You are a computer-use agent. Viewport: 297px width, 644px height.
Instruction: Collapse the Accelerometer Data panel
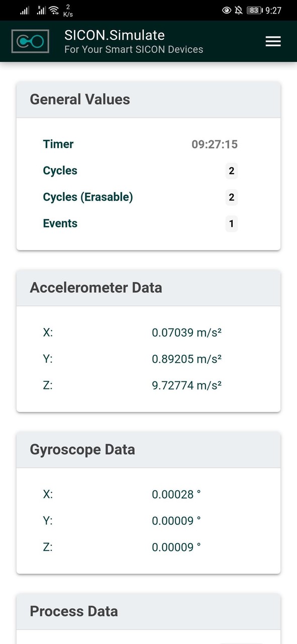(x=96, y=287)
